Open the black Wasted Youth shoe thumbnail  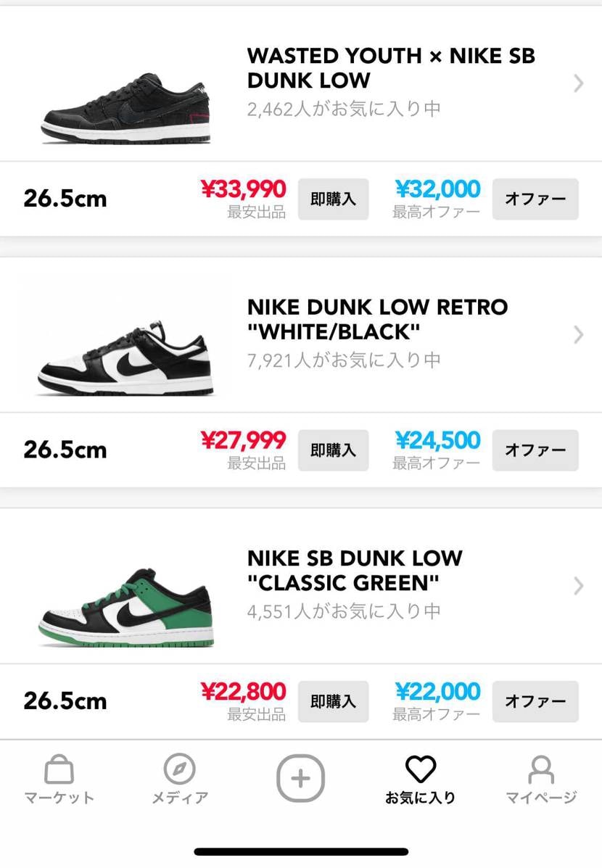click(126, 107)
